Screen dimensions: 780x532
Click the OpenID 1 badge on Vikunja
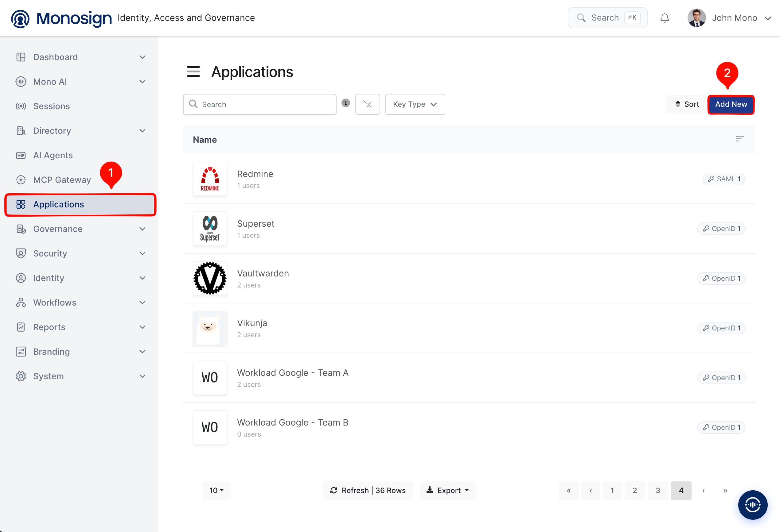pos(721,328)
